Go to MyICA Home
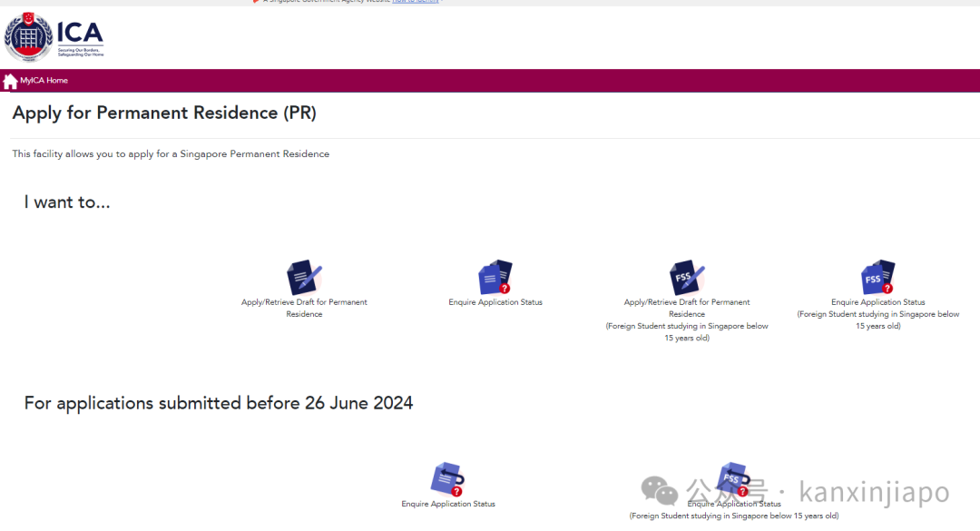This screenshot has height=531, width=980. 44,81
